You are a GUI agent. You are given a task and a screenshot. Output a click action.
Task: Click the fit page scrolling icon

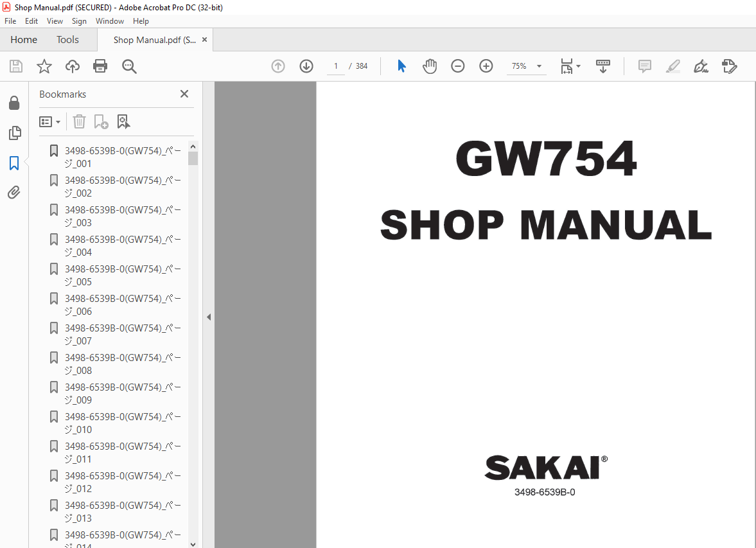[567, 66]
